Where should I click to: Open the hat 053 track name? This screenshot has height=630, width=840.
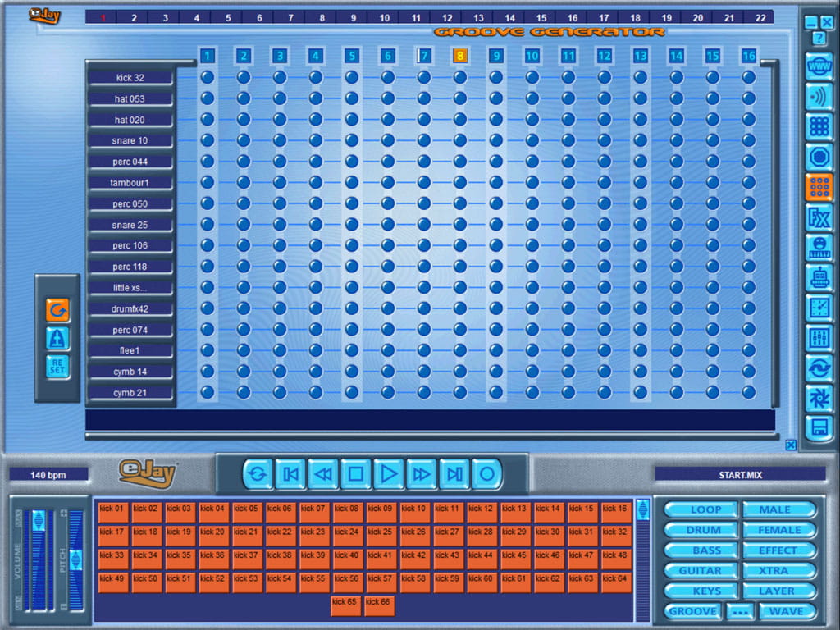pyautogui.click(x=130, y=98)
